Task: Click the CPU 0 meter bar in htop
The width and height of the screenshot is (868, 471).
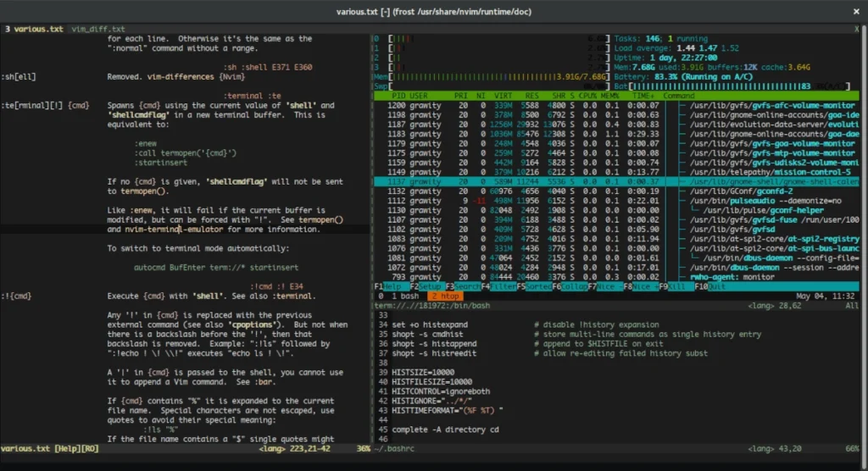Action: tap(492, 39)
